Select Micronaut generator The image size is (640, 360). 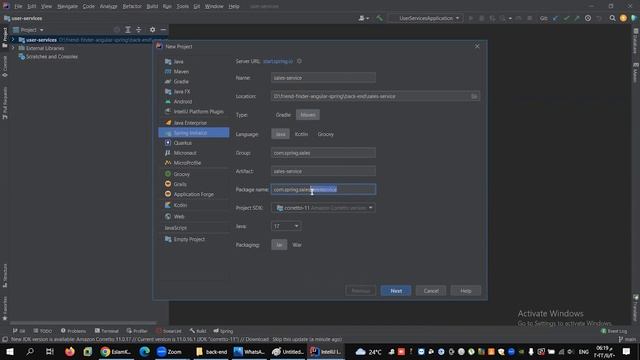click(185, 153)
